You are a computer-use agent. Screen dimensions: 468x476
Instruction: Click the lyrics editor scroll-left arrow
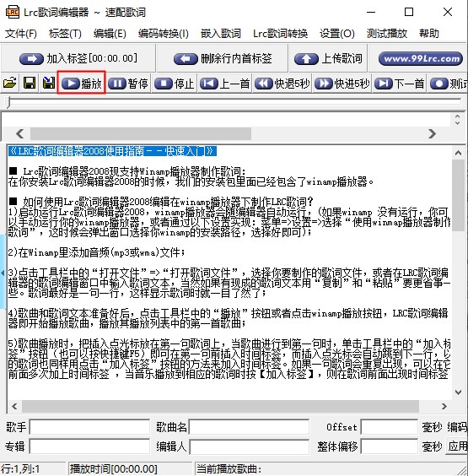[x=14, y=406]
